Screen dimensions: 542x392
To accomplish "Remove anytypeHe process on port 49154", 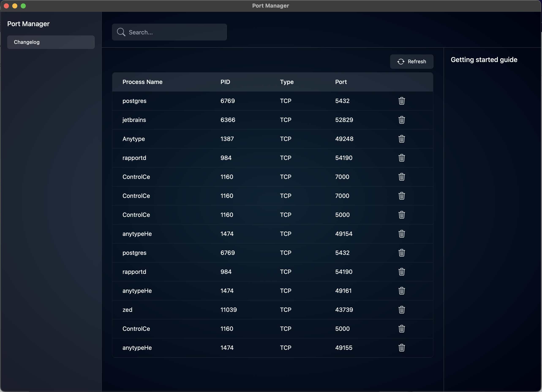I will (402, 234).
